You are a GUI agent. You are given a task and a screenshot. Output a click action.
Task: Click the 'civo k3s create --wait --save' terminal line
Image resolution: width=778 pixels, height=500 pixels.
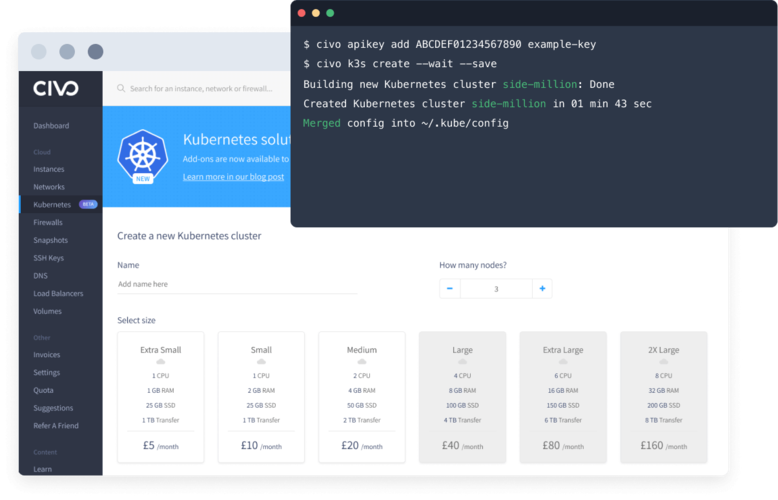(400, 64)
